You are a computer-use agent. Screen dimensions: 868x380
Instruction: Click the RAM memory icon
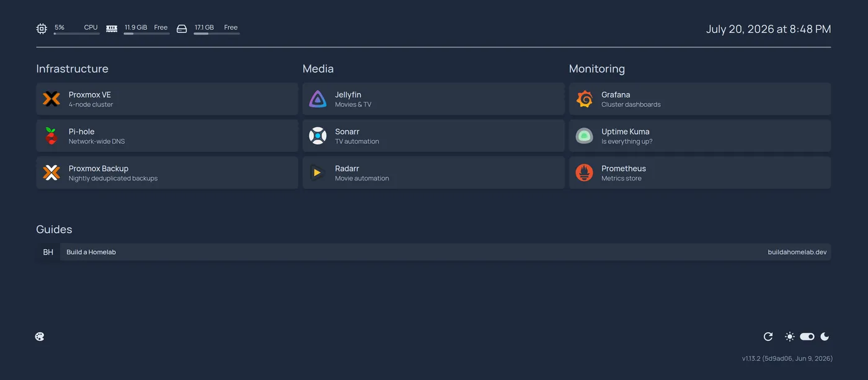(112, 29)
